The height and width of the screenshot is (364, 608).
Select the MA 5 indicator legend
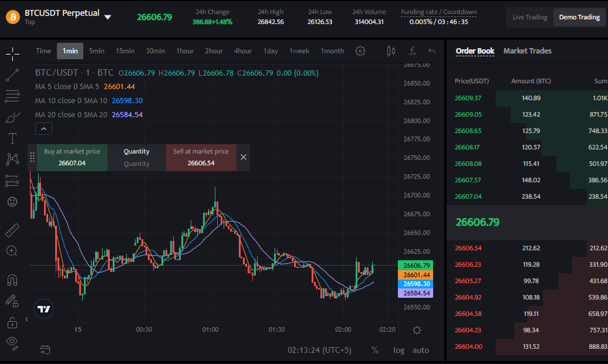tap(85, 87)
